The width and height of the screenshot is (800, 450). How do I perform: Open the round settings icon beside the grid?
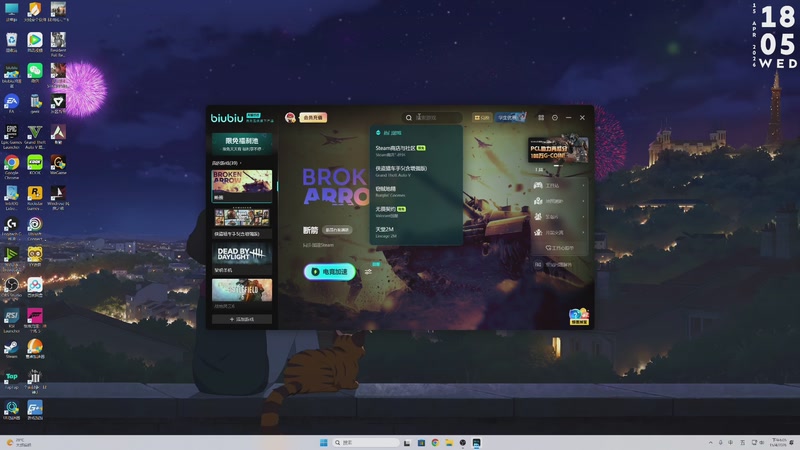click(555, 117)
